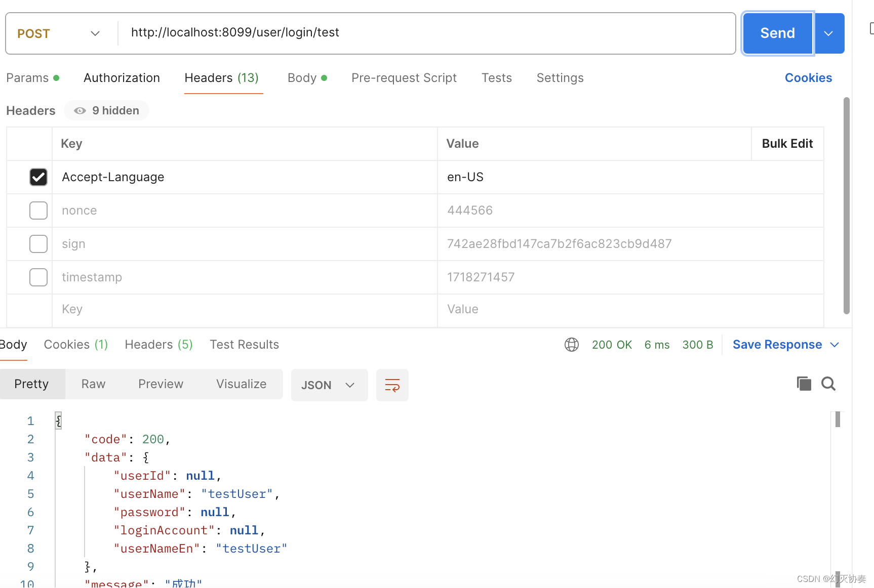The height and width of the screenshot is (588, 874).
Task: Click the network globe icon
Action: pyautogui.click(x=572, y=345)
